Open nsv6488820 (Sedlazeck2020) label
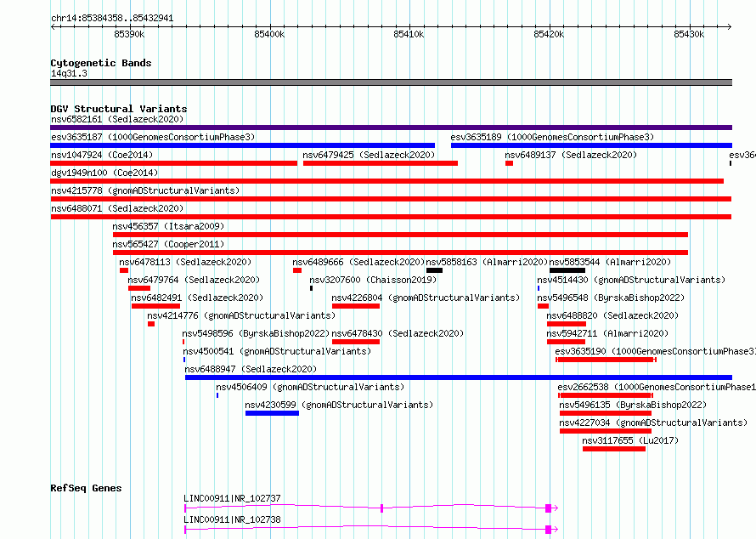This screenshot has width=756, height=539. (x=612, y=315)
